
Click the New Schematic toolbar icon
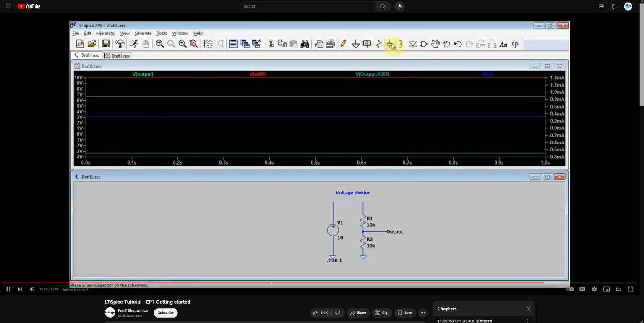(80, 44)
